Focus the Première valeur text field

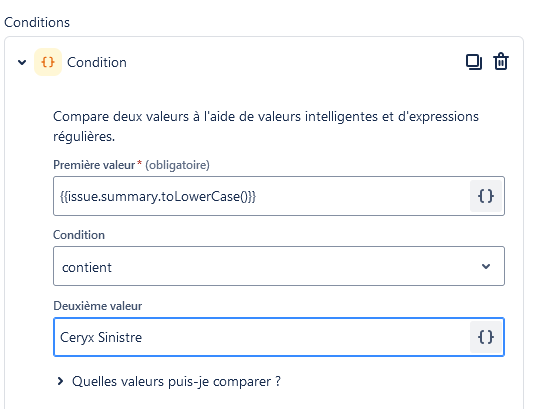[262, 196]
